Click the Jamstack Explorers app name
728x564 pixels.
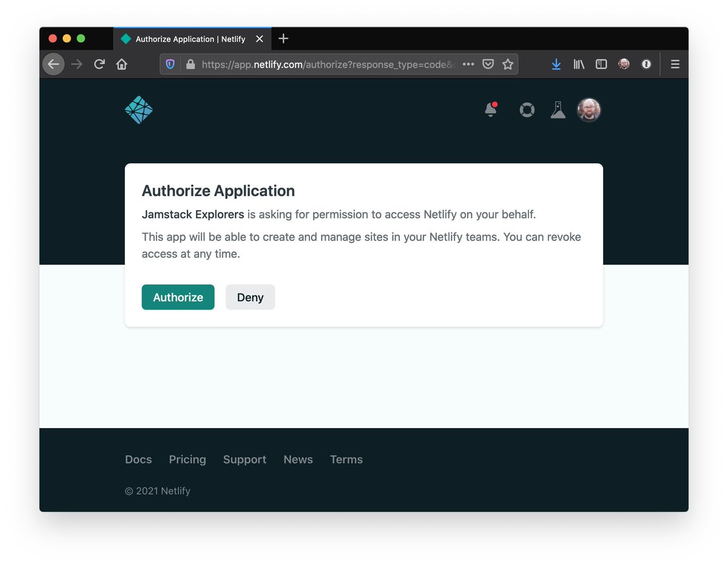tap(193, 214)
